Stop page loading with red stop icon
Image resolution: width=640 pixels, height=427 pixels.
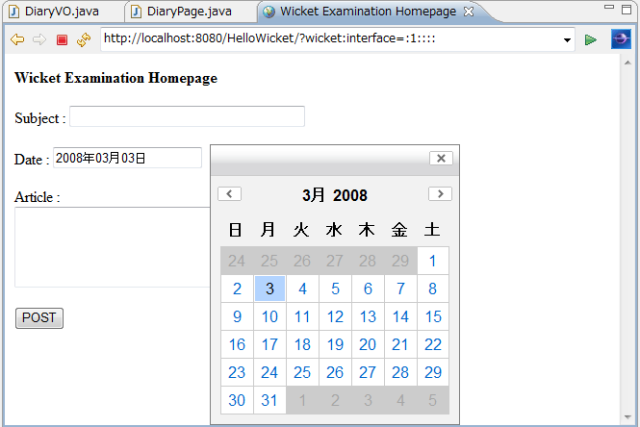[x=62, y=40]
